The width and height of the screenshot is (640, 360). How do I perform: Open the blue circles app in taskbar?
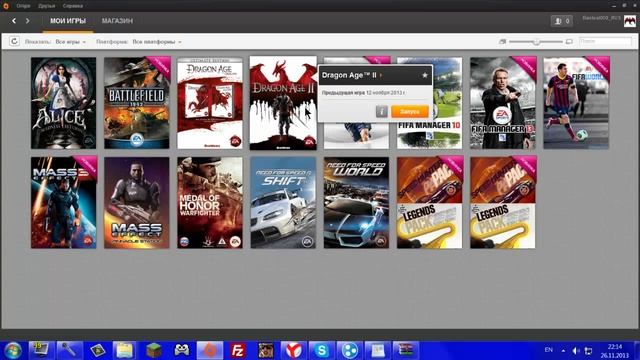click(x=349, y=351)
